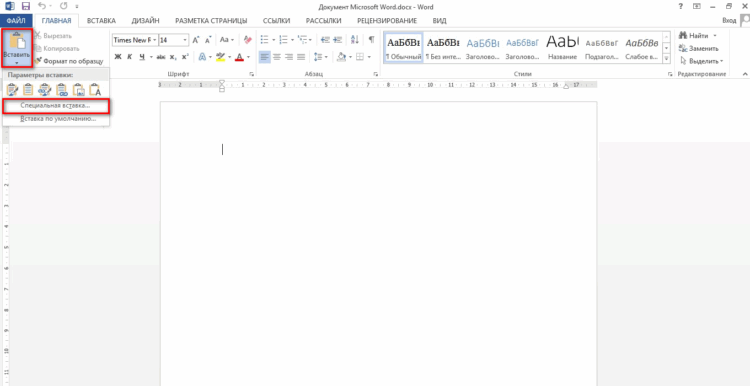This screenshot has width=750, height=386.
Task: Toggle italic with the К button
Action: [130, 57]
